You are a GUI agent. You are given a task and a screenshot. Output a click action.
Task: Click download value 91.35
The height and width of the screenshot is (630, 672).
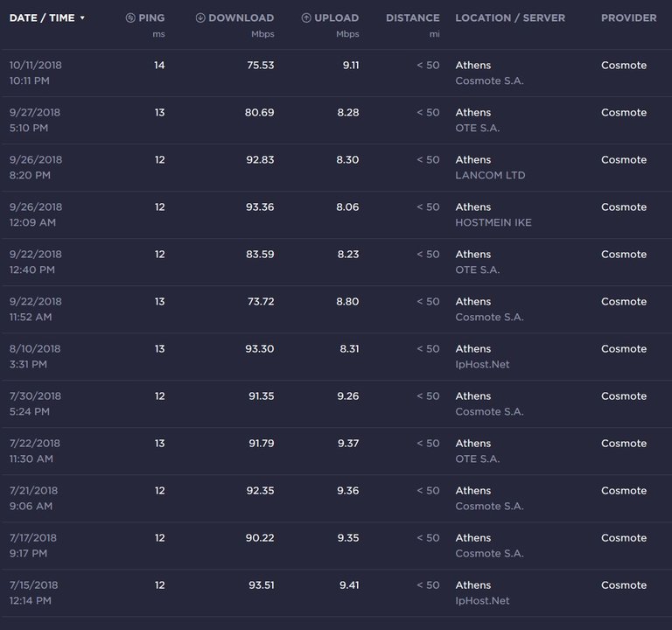click(261, 396)
